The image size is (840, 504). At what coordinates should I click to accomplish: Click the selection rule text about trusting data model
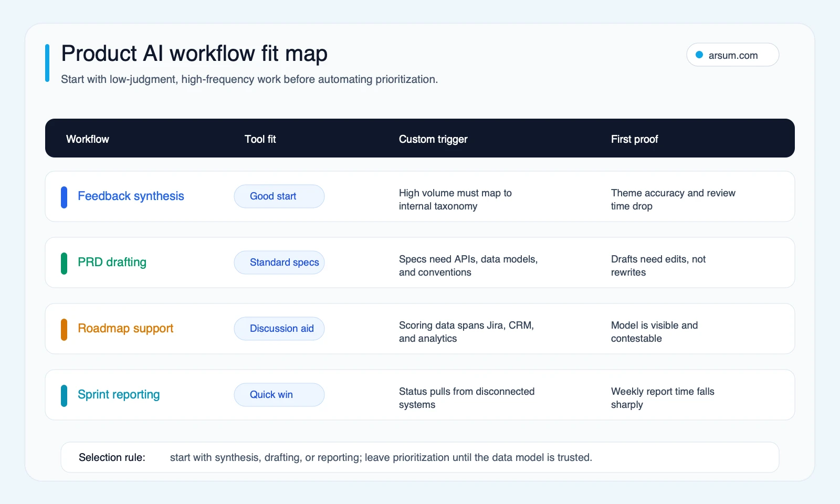(x=381, y=457)
